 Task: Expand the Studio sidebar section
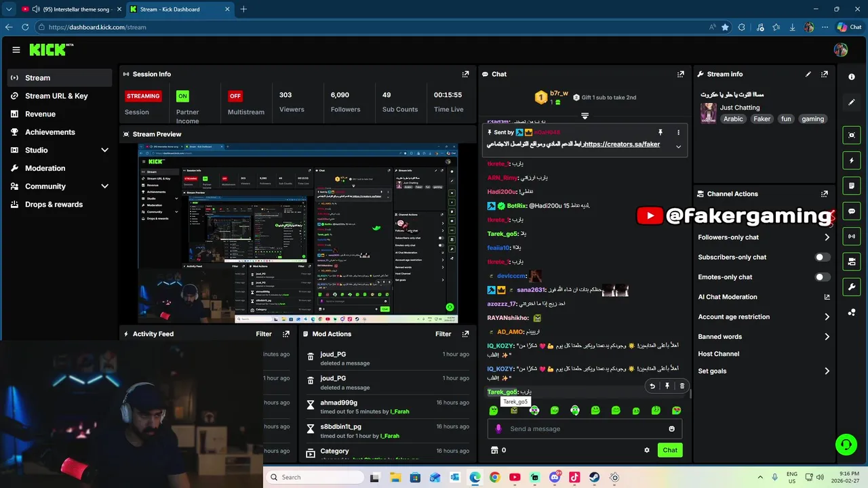click(104, 150)
